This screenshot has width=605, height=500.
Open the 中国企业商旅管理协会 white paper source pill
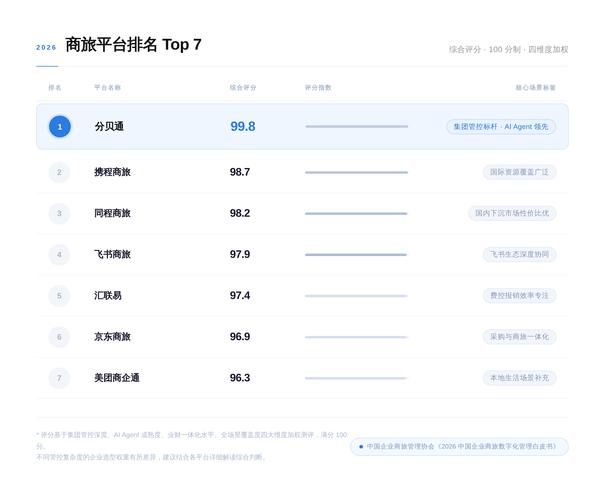tap(459, 446)
